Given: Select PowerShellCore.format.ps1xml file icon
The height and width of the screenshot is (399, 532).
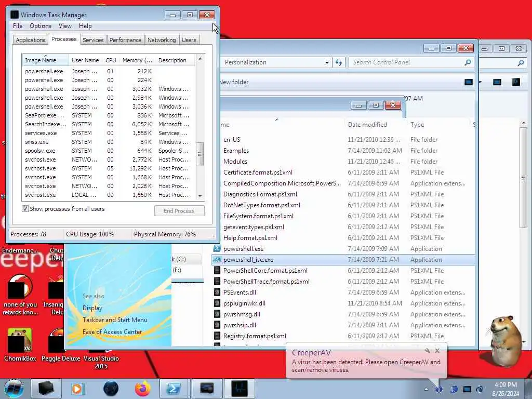Looking at the screenshot, I should 217,270.
